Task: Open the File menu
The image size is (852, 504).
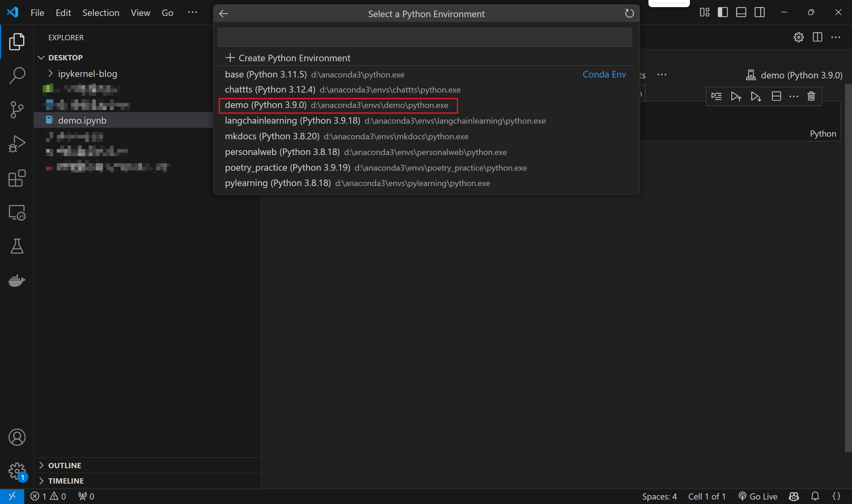Action: coord(37,12)
